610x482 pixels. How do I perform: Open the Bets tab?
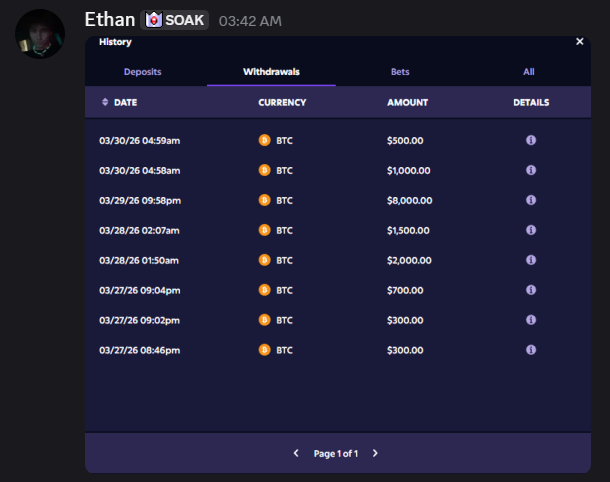point(400,72)
